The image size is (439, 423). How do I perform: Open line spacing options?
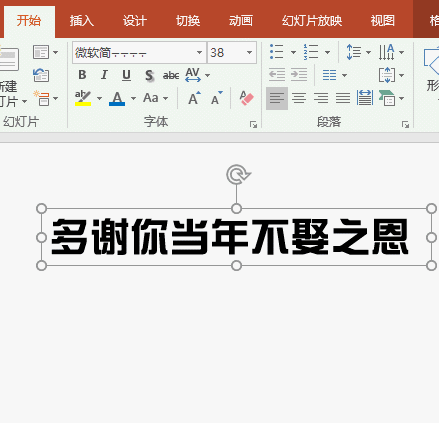point(358,52)
